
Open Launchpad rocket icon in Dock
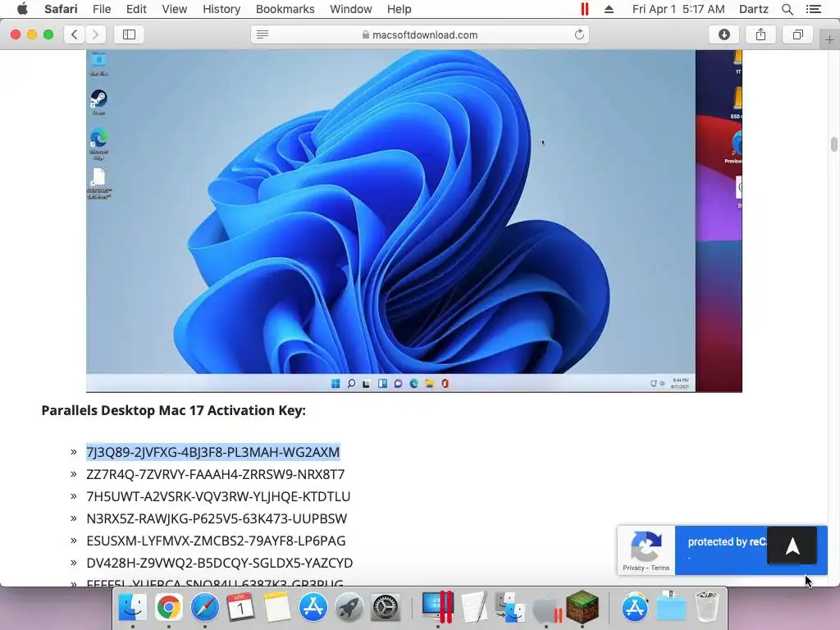click(349, 608)
